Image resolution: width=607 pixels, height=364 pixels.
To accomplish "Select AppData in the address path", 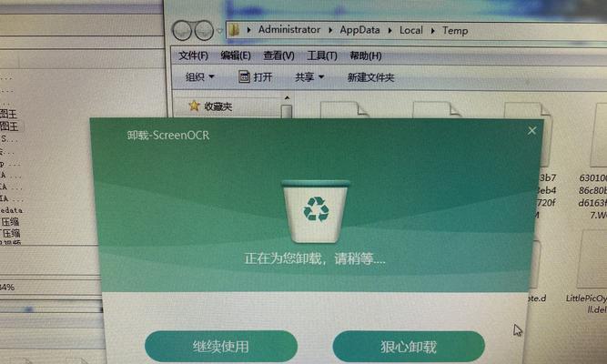I will [x=359, y=30].
